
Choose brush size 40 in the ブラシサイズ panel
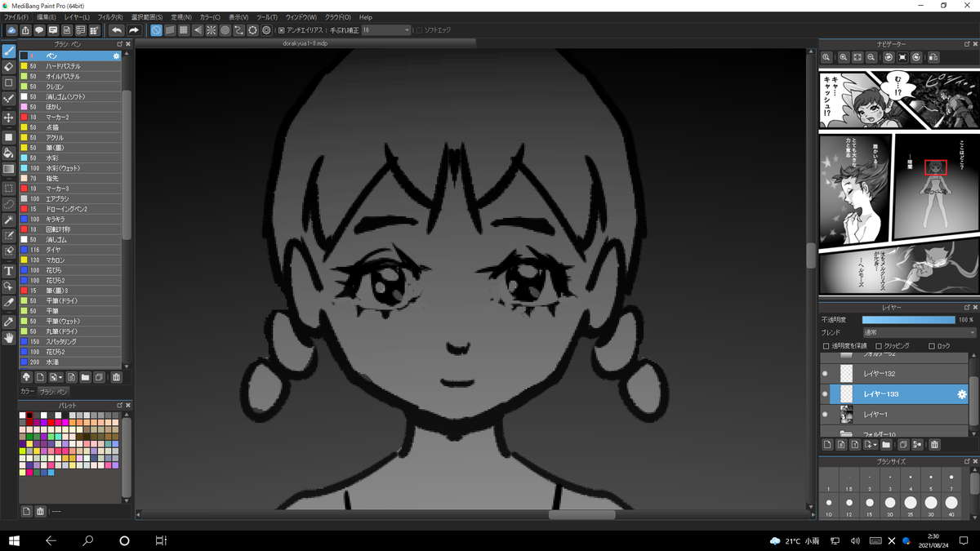tap(951, 506)
